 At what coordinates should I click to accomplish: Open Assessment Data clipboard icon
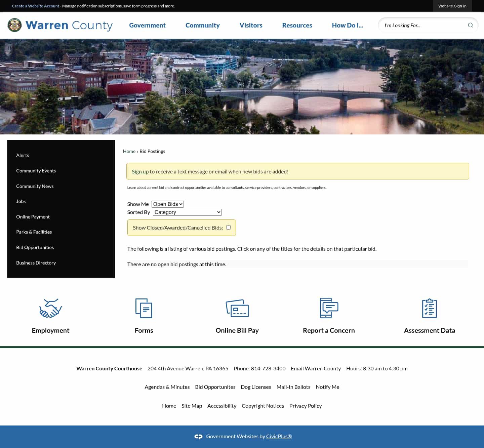pyautogui.click(x=429, y=308)
